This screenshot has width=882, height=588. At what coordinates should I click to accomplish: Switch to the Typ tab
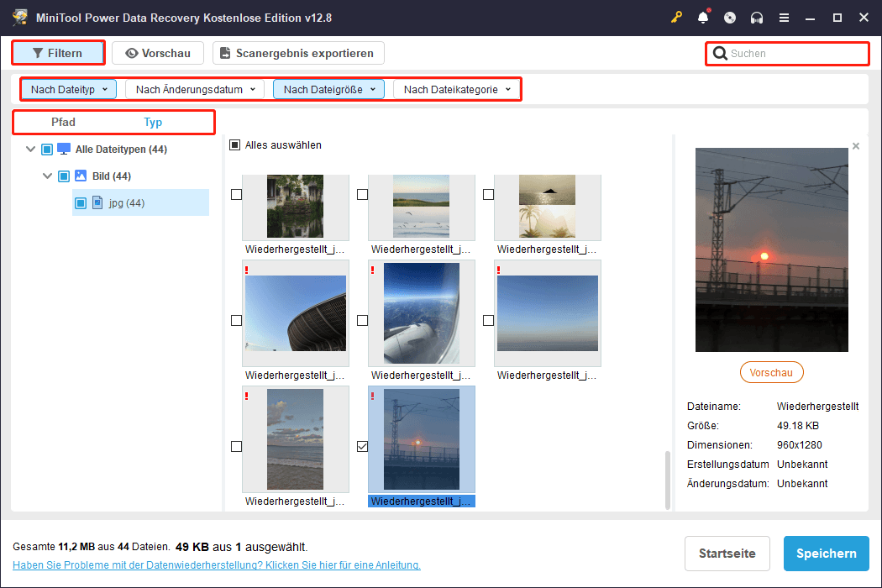click(x=153, y=122)
